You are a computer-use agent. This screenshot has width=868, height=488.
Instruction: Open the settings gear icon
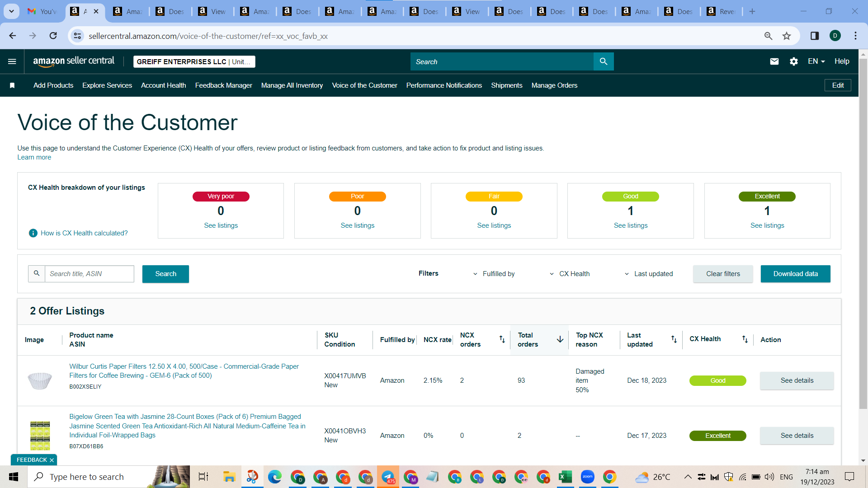794,61
